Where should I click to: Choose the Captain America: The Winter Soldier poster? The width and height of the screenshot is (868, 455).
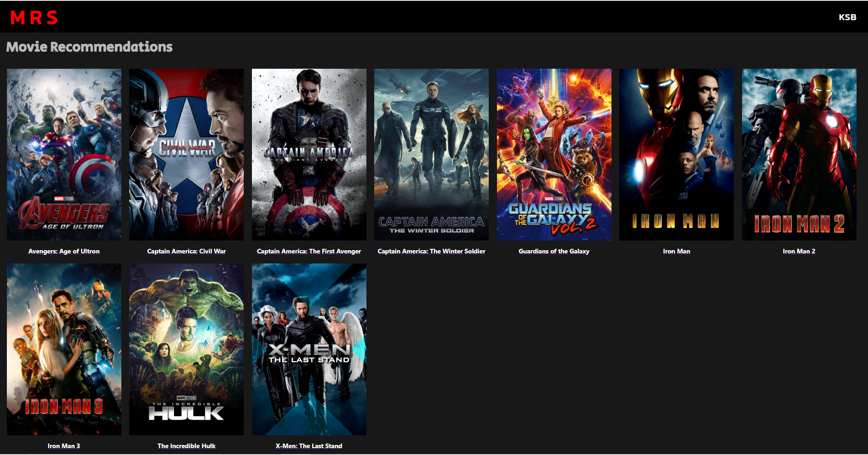[x=431, y=154]
